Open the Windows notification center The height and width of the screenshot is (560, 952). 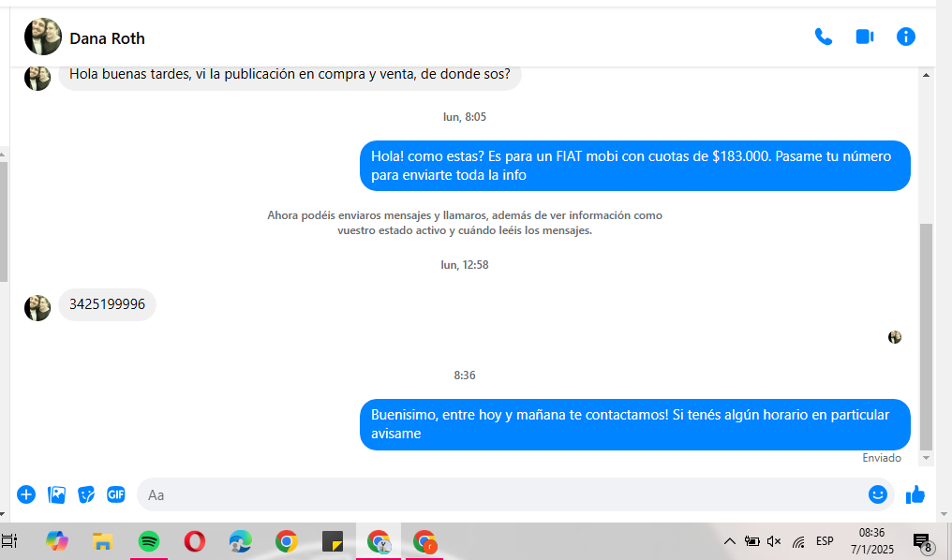coord(921,541)
